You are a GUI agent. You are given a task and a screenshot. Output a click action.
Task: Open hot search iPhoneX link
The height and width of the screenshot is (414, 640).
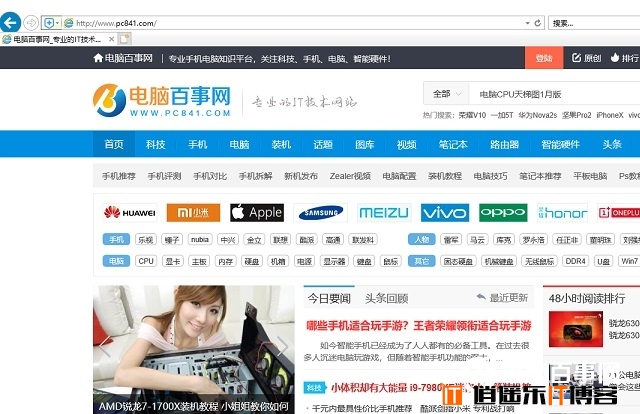point(610,116)
